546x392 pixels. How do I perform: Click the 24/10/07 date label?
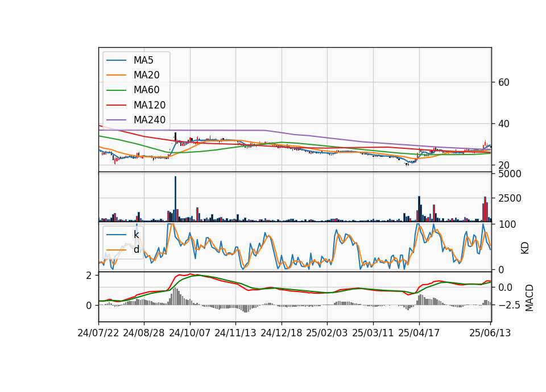[190, 333]
